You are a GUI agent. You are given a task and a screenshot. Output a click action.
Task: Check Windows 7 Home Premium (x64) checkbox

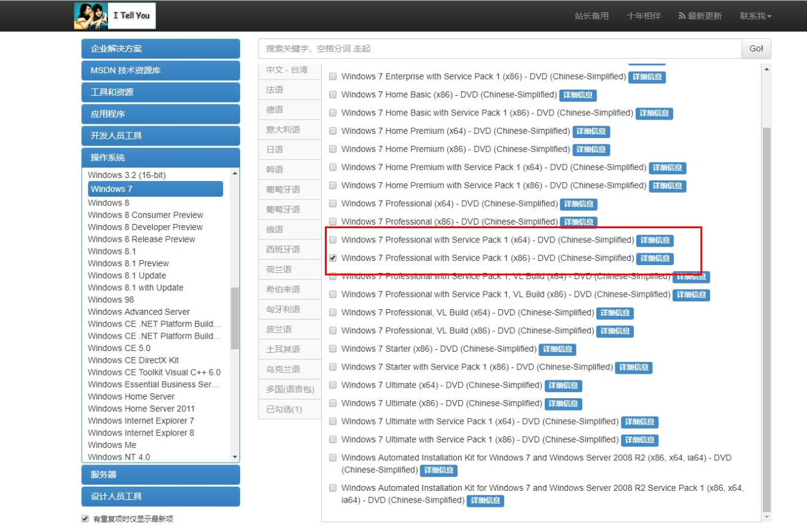pos(333,131)
